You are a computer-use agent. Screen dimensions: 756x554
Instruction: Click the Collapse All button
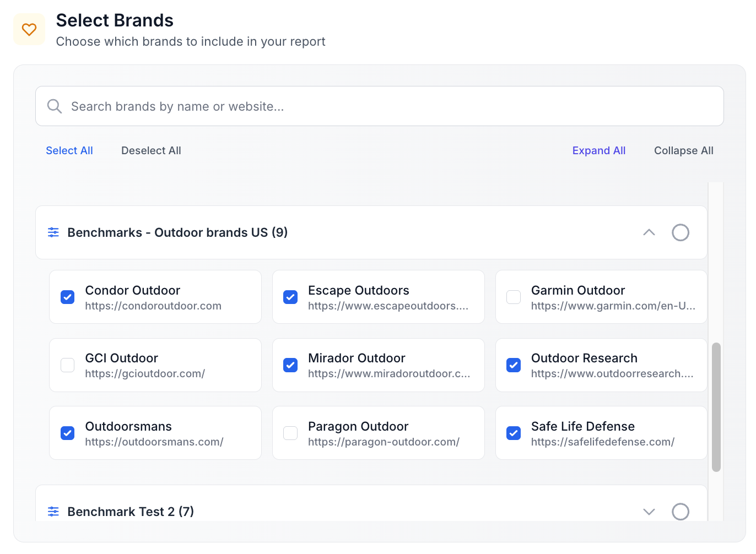684,150
